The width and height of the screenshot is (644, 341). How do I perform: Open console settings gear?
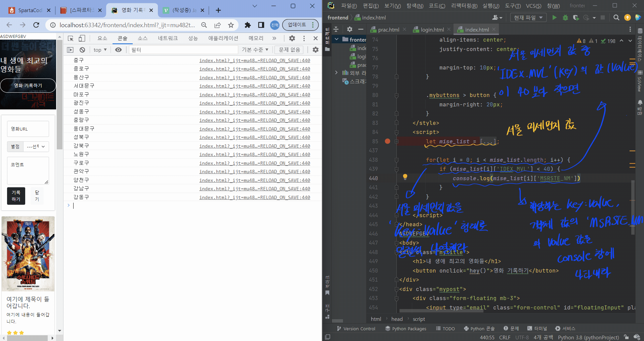point(315,50)
